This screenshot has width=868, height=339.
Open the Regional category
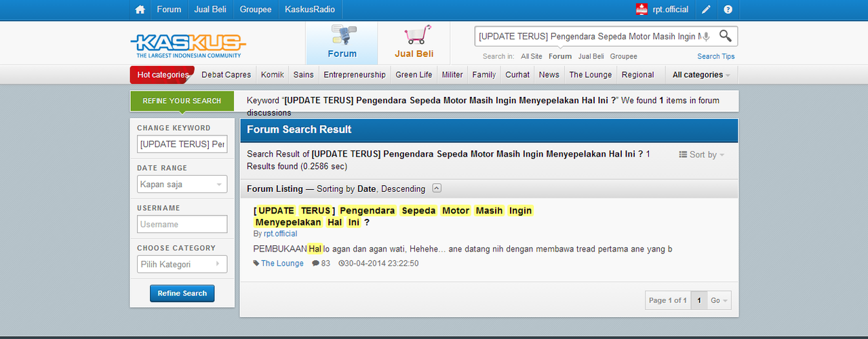pyautogui.click(x=638, y=75)
